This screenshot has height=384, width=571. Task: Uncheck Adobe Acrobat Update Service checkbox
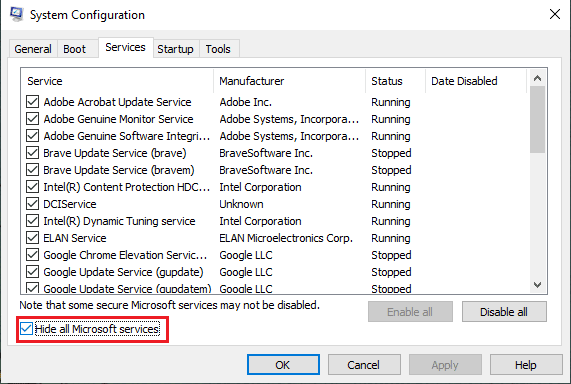[32, 102]
